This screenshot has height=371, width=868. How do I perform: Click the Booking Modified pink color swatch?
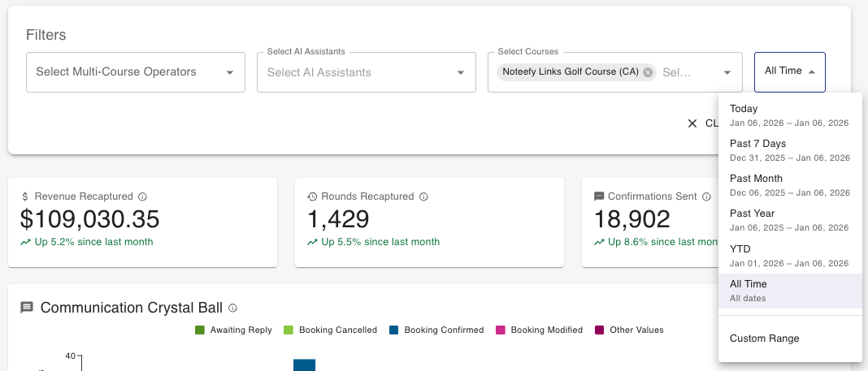pyautogui.click(x=501, y=330)
